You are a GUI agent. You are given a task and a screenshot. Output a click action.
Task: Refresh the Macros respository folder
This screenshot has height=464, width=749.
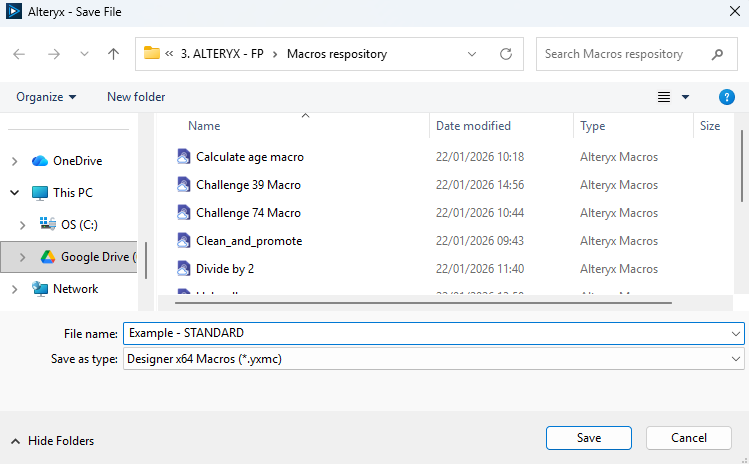[506, 54]
